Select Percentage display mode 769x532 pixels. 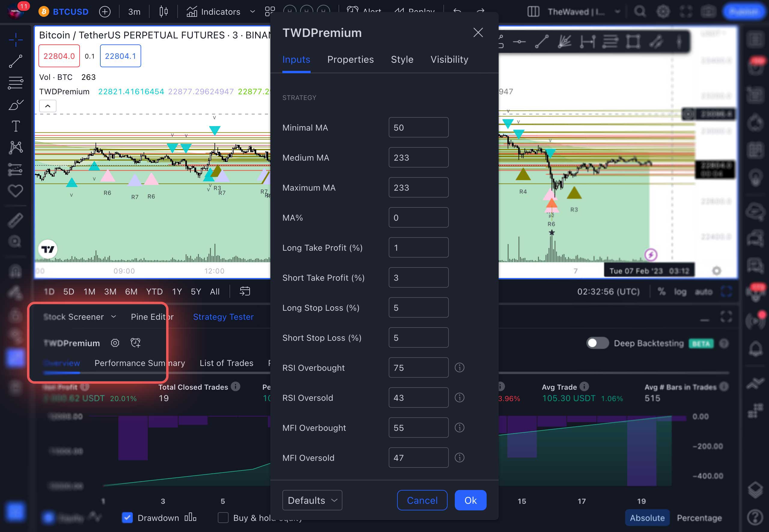[x=699, y=518]
